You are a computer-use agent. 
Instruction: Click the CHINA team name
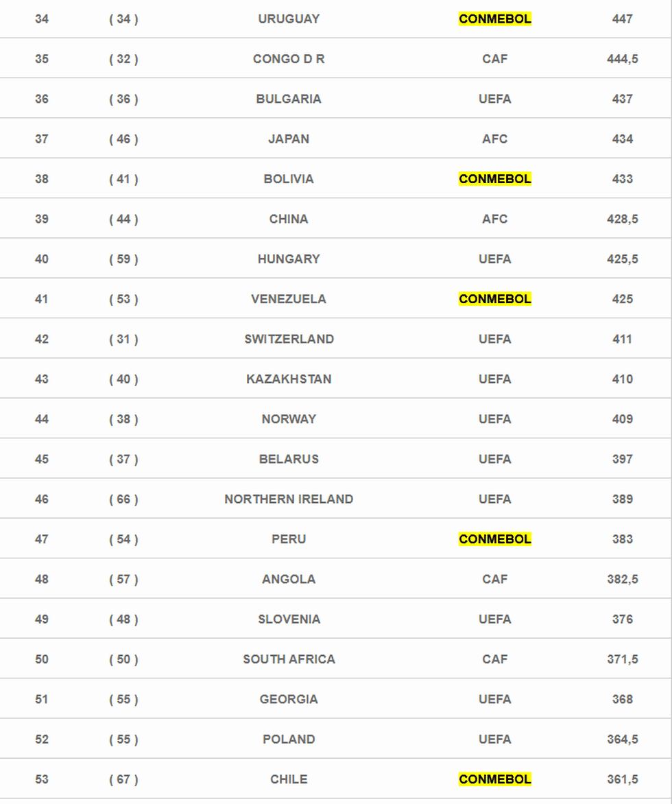tap(289, 219)
